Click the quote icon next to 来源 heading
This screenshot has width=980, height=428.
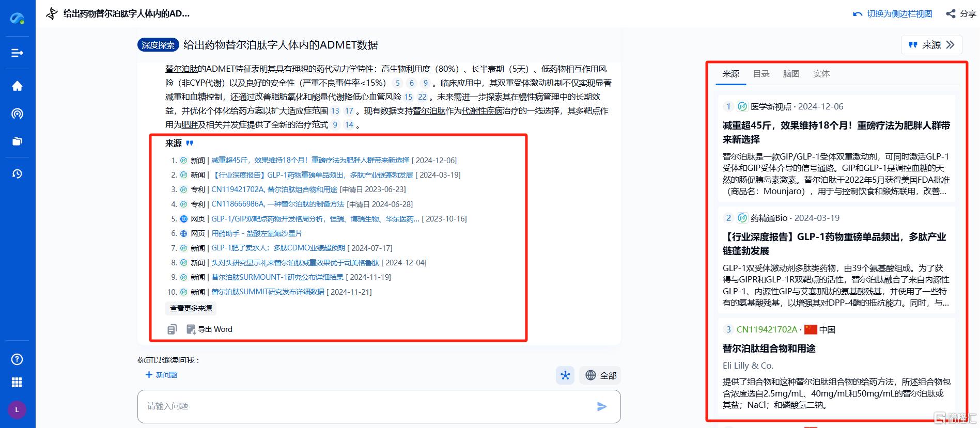click(x=190, y=143)
